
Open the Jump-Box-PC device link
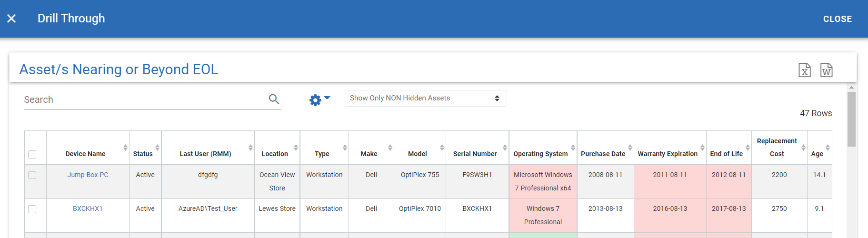(88, 175)
